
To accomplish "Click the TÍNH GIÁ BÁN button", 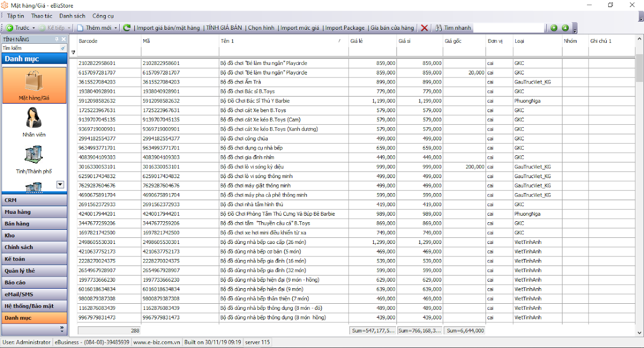I will [x=224, y=28].
